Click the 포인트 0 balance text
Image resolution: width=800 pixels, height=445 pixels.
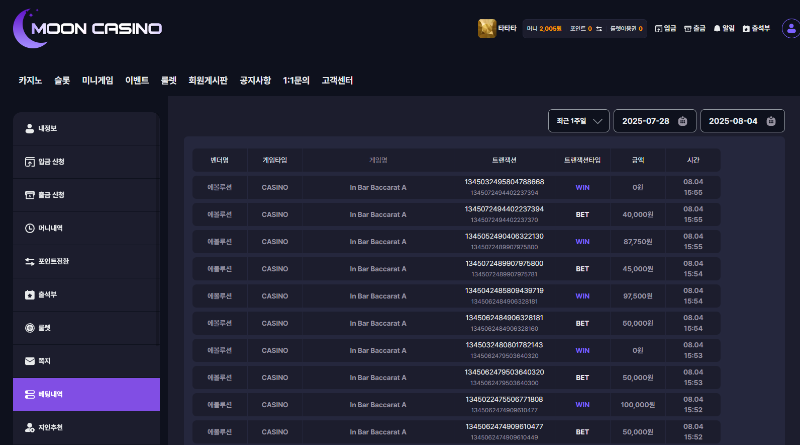tap(581, 29)
